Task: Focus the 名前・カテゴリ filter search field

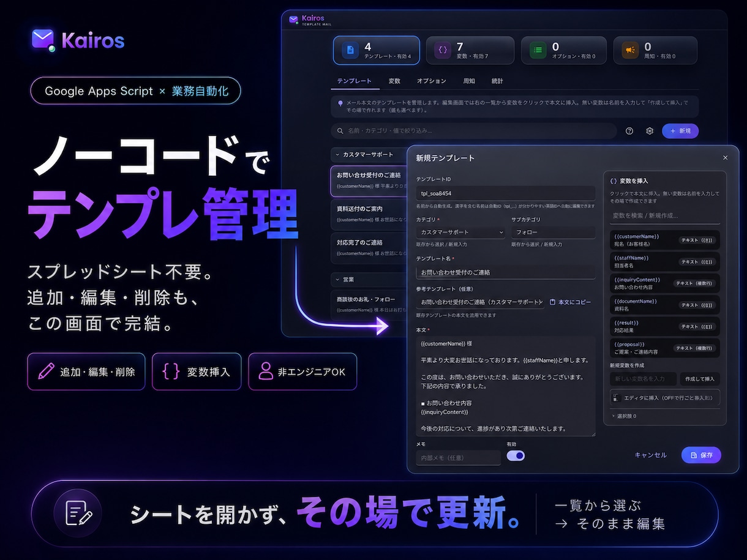Action: [474, 131]
